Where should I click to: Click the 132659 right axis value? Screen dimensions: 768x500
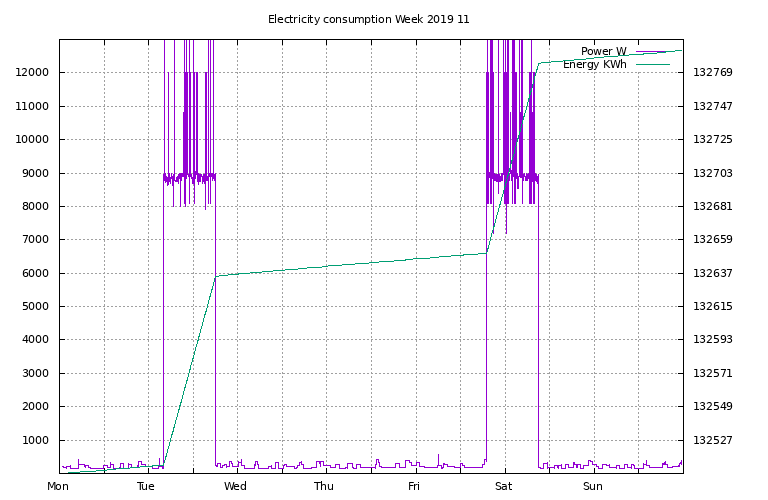click(713, 239)
